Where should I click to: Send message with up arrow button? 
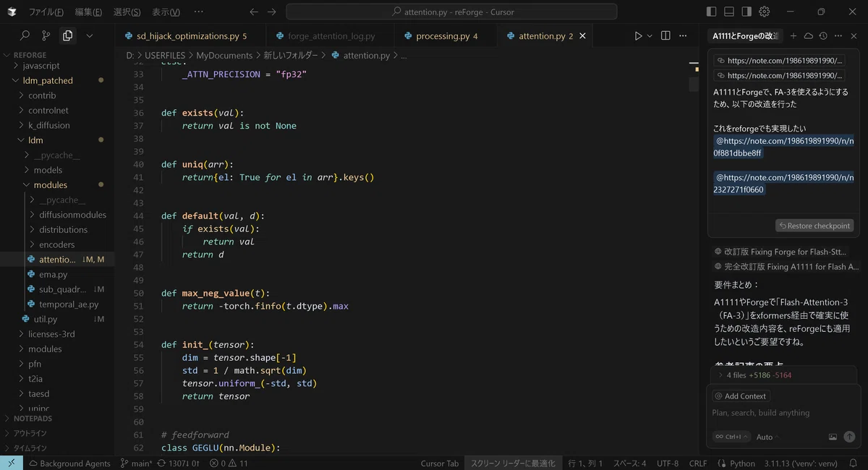[849, 437]
